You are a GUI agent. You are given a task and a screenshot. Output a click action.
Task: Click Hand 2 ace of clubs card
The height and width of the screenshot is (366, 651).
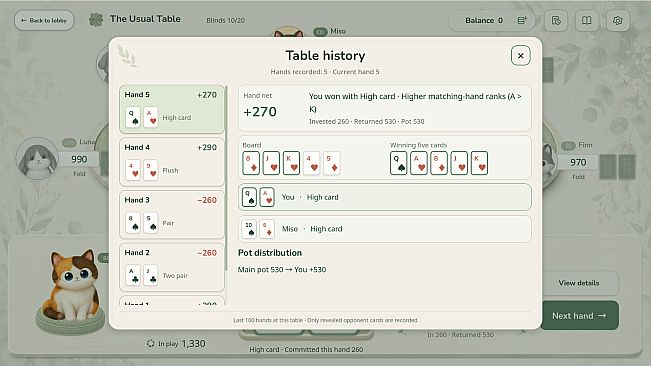pyautogui.click(x=133, y=275)
